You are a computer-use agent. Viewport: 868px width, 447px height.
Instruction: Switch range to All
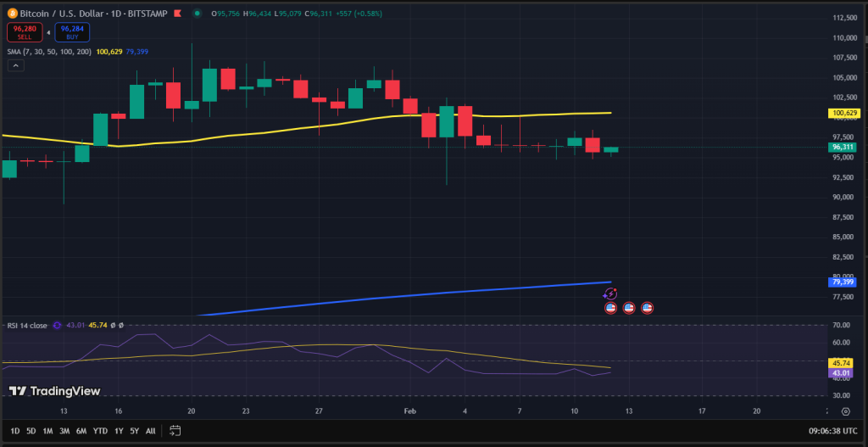[150, 430]
